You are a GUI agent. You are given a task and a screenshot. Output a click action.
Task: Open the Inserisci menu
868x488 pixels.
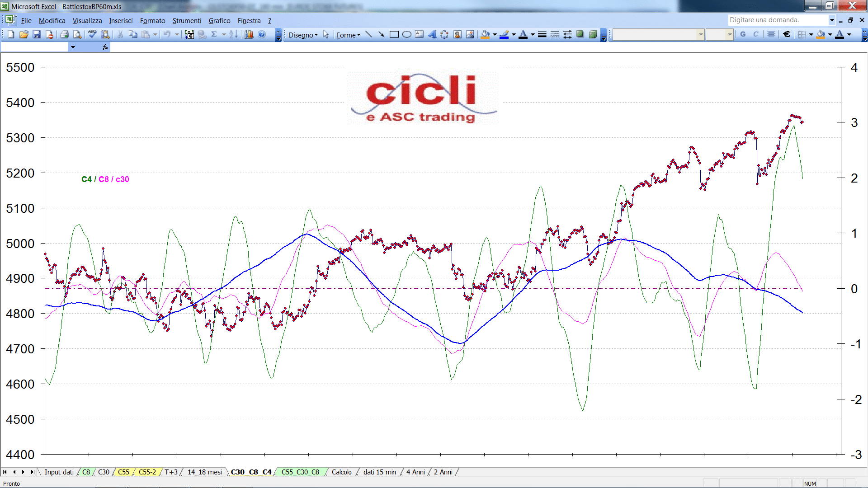pyautogui.click(x=121, y=21)
